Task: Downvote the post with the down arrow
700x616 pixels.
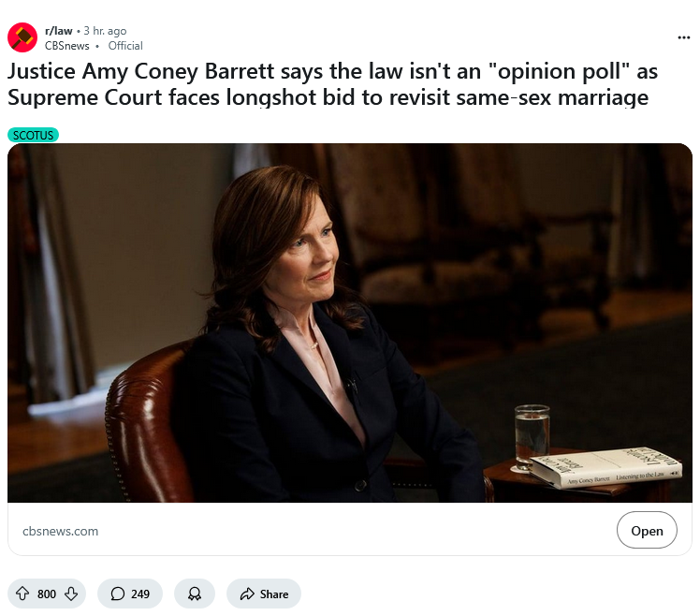Action: [71, 594]
